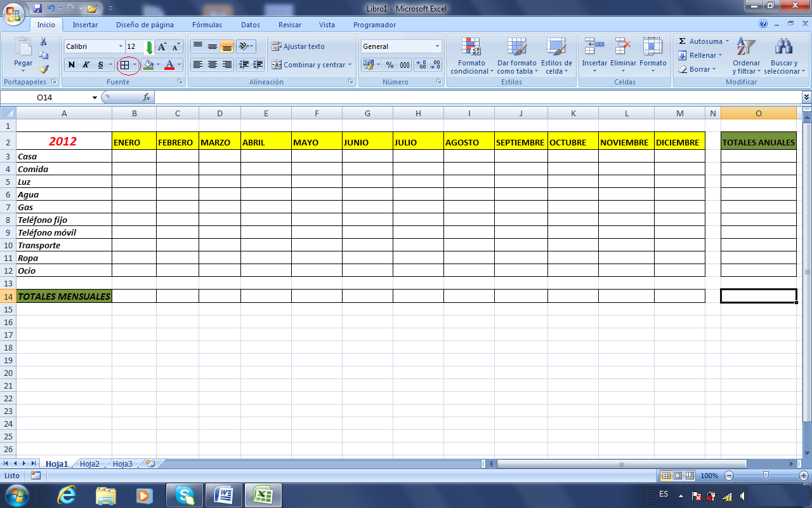Viewport: 812px width, 508px height.
Task: Click column header O
Action: pyautogui.click(x=759, y=113)
